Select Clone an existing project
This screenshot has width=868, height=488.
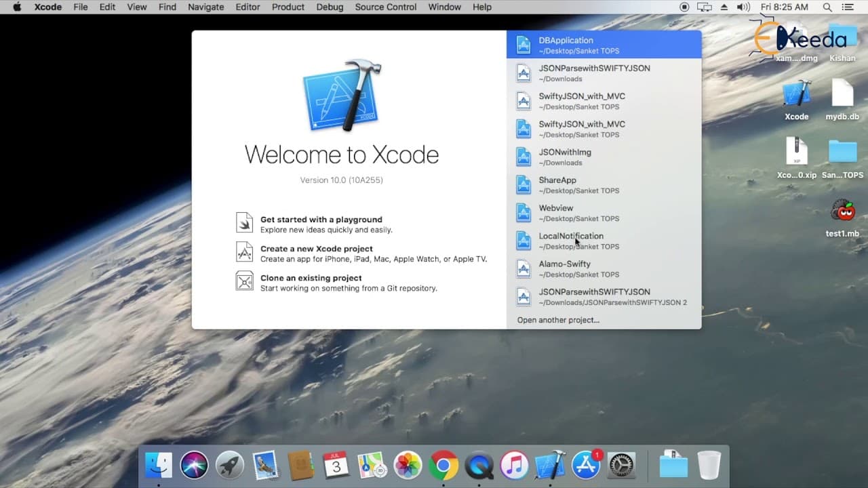(336, 283)
